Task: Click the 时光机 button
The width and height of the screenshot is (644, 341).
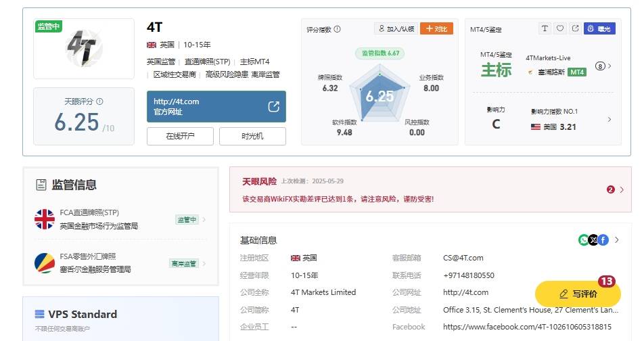Action: [x=252, y=136]
